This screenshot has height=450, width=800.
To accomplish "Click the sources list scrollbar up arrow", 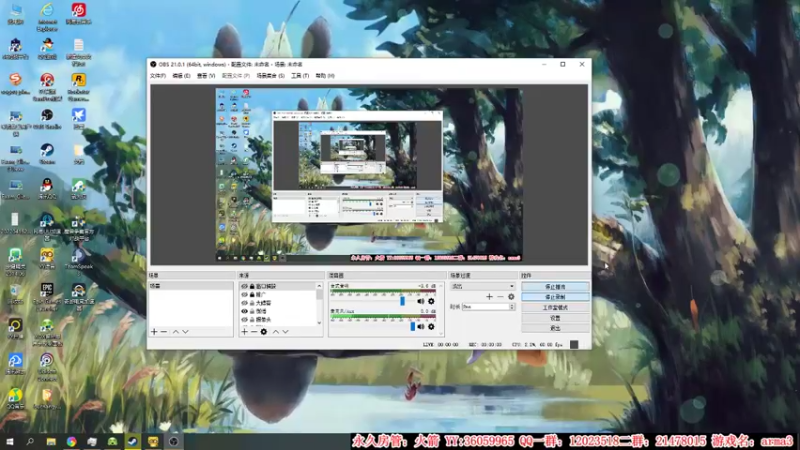I will pyautogui.click(x=319, y=286).
